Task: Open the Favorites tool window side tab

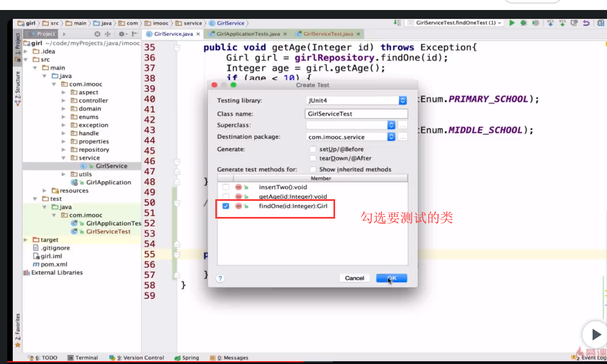Action: tap(17, 330)
